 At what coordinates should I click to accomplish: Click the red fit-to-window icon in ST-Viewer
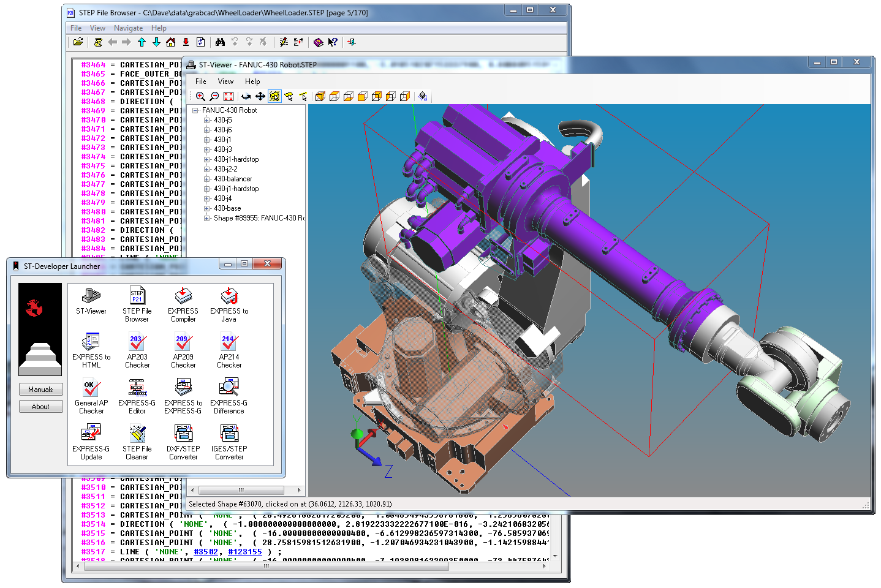[x=229, y=96]
